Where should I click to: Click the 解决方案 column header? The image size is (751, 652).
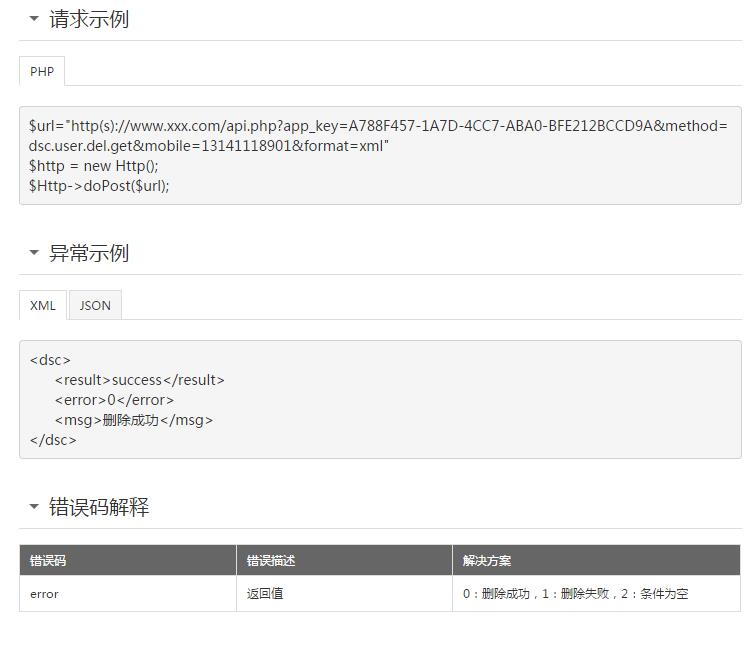pos(487,561)
